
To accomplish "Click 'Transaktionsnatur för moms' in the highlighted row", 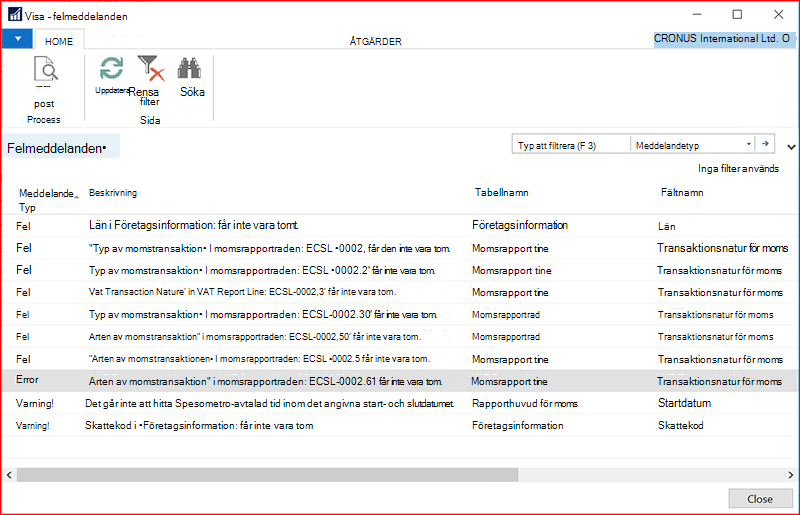I will coord(719,381).
